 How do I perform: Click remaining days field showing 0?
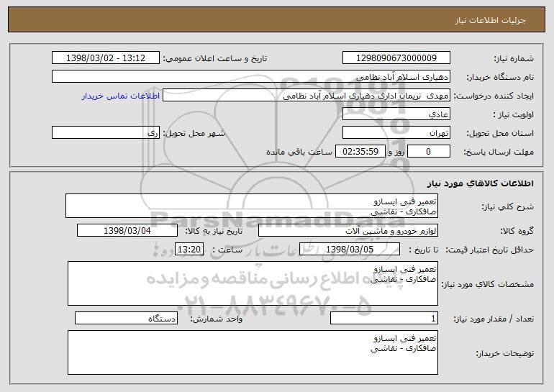point(429,152)
